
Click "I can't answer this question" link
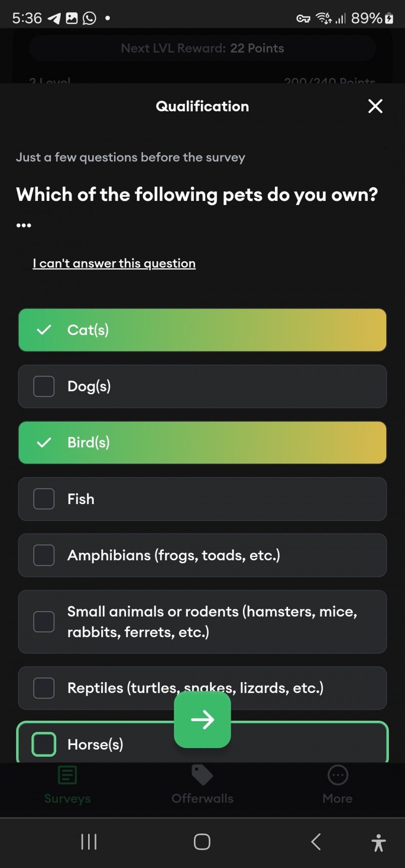(114, 263)
